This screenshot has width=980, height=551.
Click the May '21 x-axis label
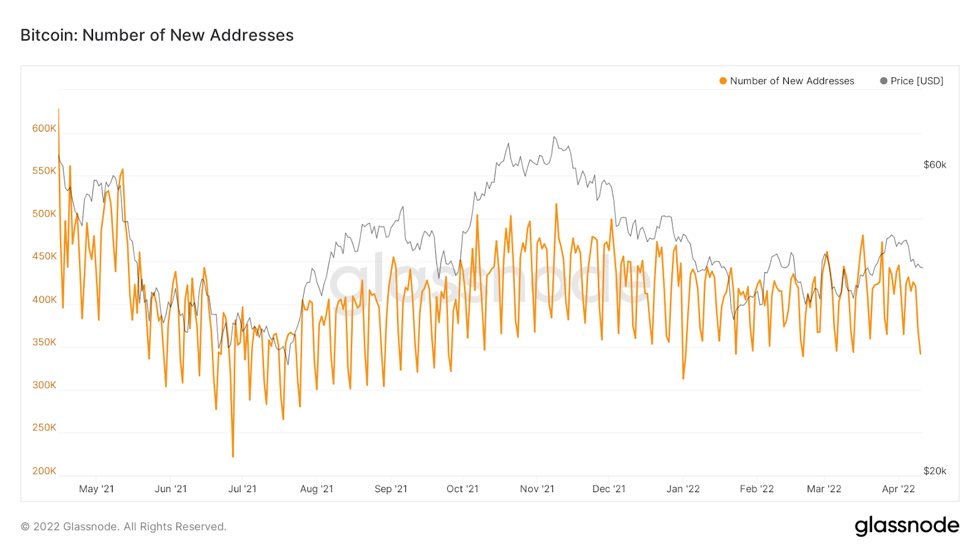(x=96, y=489)
